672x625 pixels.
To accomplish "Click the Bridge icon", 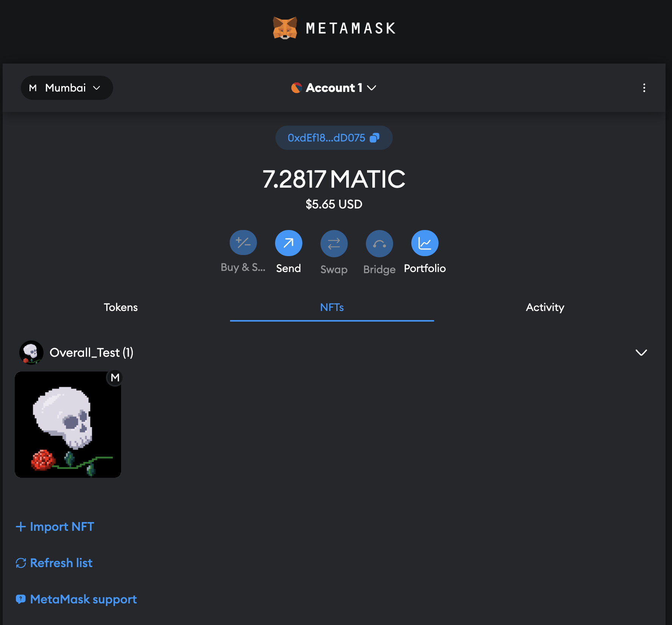I will click(380, 243).
